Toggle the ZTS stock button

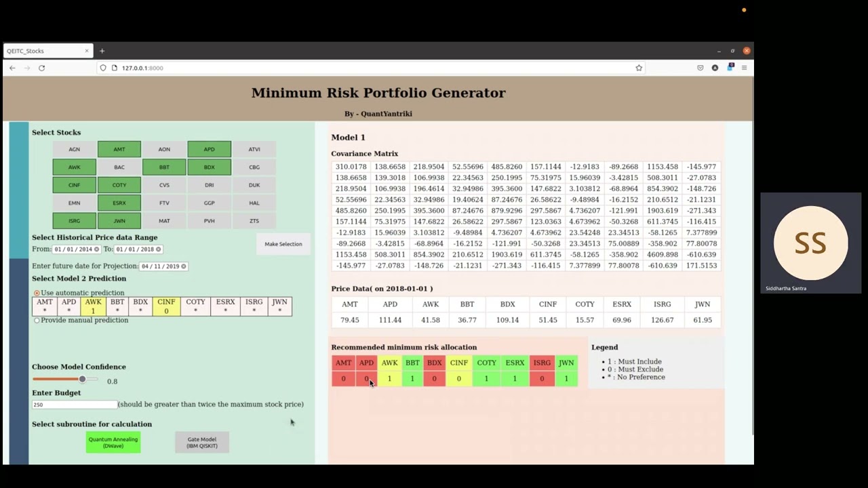(254, 220)
